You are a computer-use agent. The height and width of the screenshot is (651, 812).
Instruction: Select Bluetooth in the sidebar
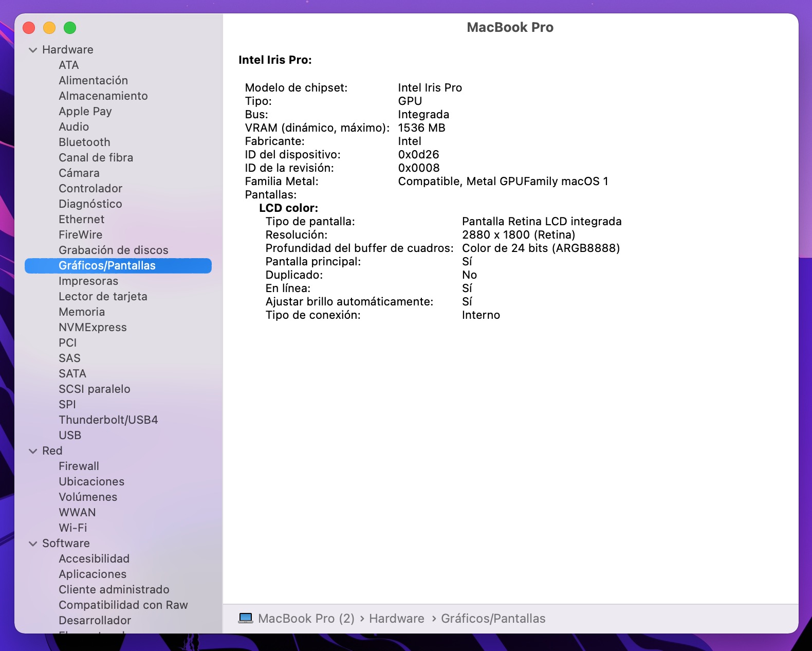pos(84,142)
